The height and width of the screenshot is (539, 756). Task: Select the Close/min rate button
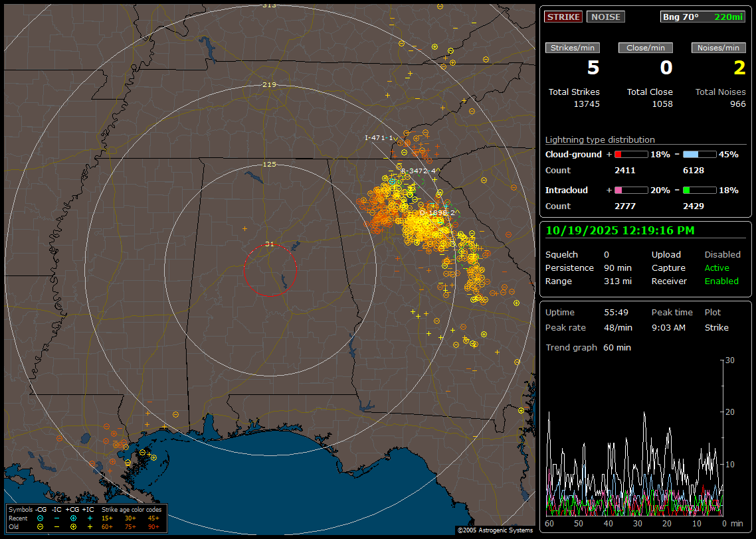(646, 48)
